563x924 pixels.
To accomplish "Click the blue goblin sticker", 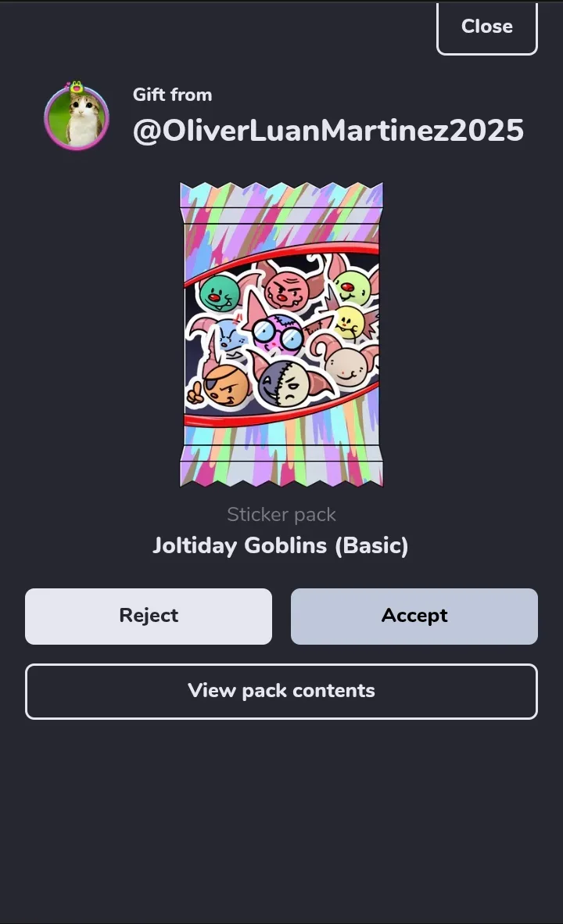I will point(225,338).
